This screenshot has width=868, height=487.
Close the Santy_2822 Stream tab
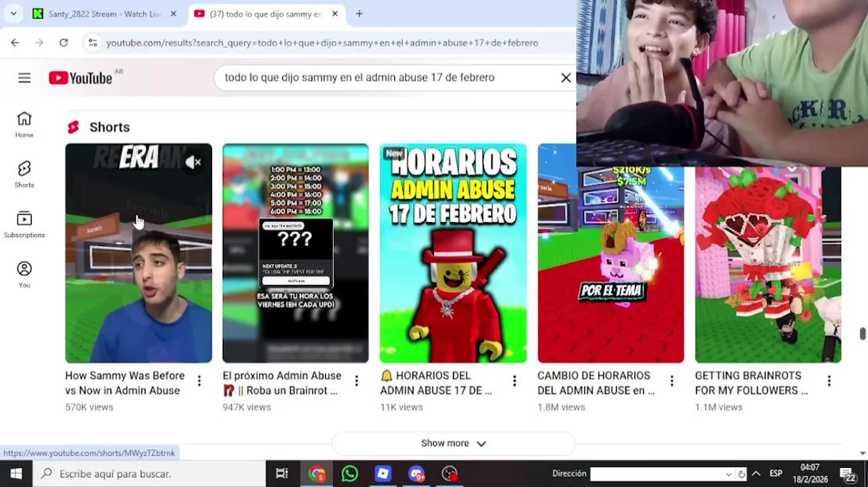pyautogui.click(x=173, y=14)
